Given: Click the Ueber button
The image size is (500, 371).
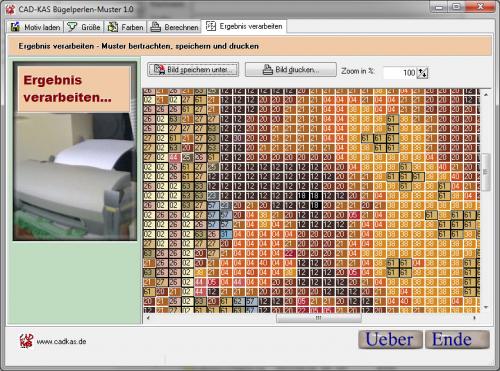Looking at the screenshot, I should pos(390,339).
